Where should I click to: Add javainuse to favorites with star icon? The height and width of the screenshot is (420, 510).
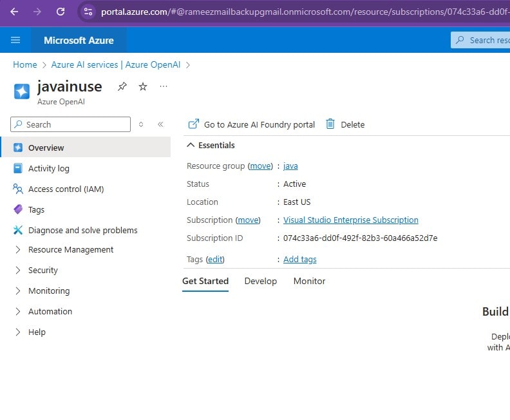pyautogui.click(x=143, y=86)
